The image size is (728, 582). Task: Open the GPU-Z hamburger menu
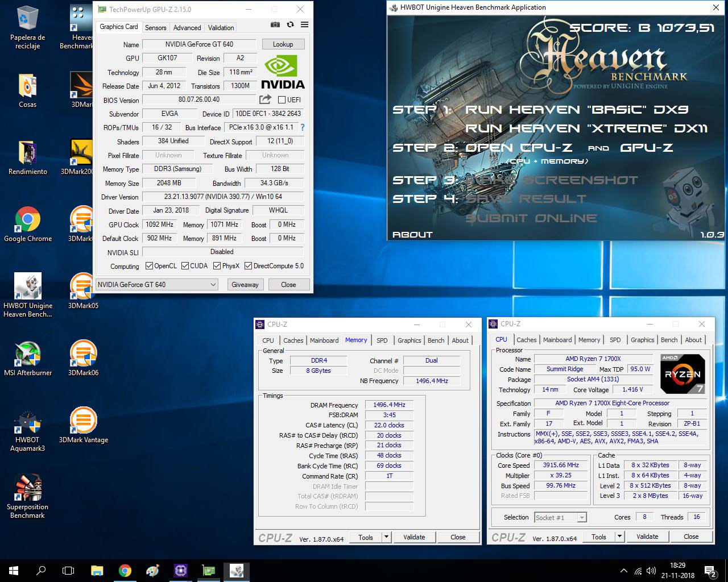coord(304,24)
